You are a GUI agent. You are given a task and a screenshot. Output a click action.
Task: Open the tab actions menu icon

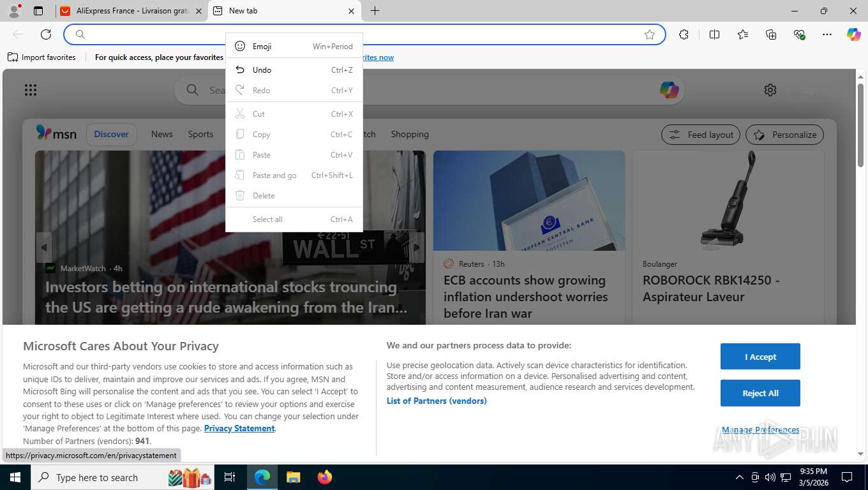click(38, 11)
